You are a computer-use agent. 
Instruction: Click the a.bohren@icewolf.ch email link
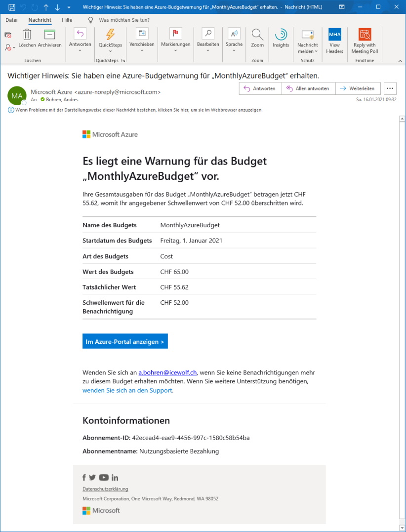pyautogui.click(x=168, y=372)
